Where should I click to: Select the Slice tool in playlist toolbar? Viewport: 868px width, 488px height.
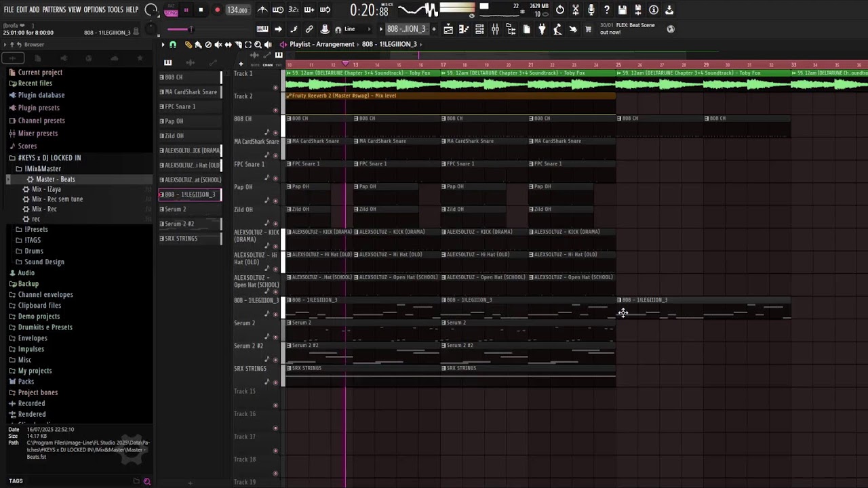[x=238, y=45]
